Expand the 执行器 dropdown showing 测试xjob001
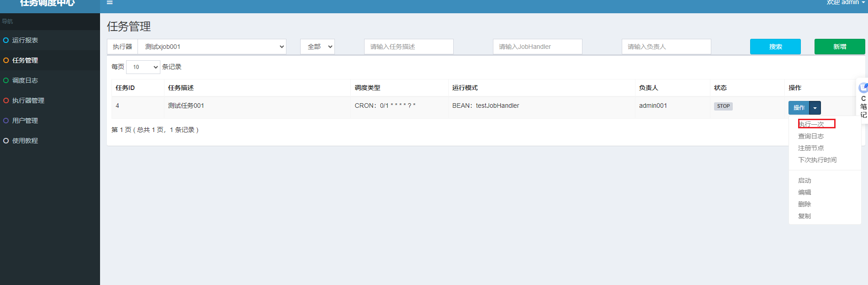Image resolution: width=868 pixels, height=285 pixels. point(212,47)
